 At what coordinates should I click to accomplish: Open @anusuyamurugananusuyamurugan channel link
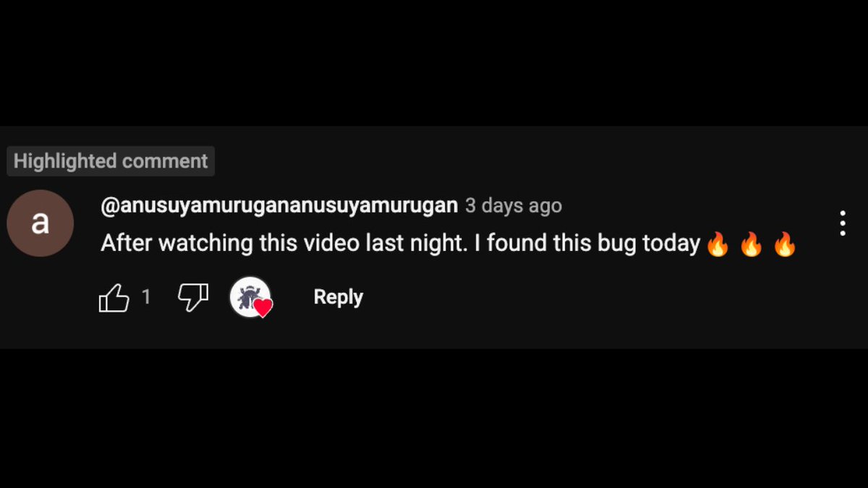coord(279,205)
